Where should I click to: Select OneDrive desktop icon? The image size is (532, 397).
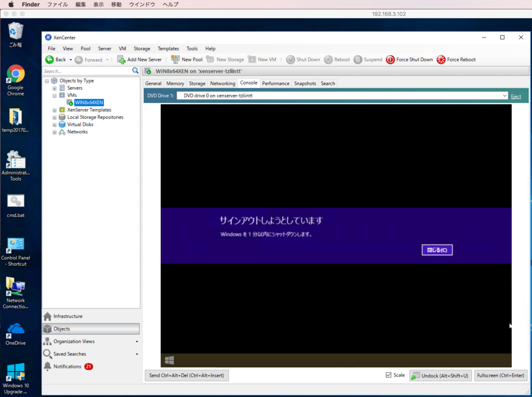click(16, 334)
